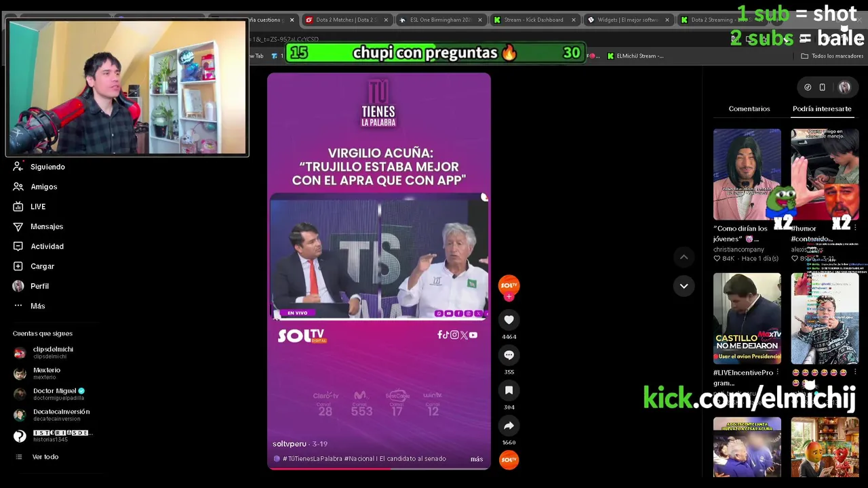Open SolTV profile avatar beside the video

pos(509,285)
